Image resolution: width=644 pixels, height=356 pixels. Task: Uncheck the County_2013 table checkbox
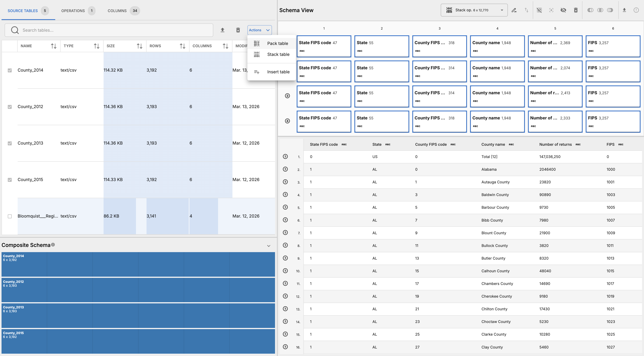tap(10, 143)
